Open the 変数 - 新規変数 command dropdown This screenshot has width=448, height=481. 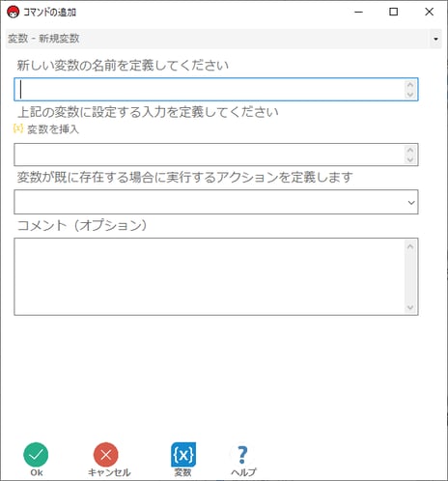[x=223, y=39]
